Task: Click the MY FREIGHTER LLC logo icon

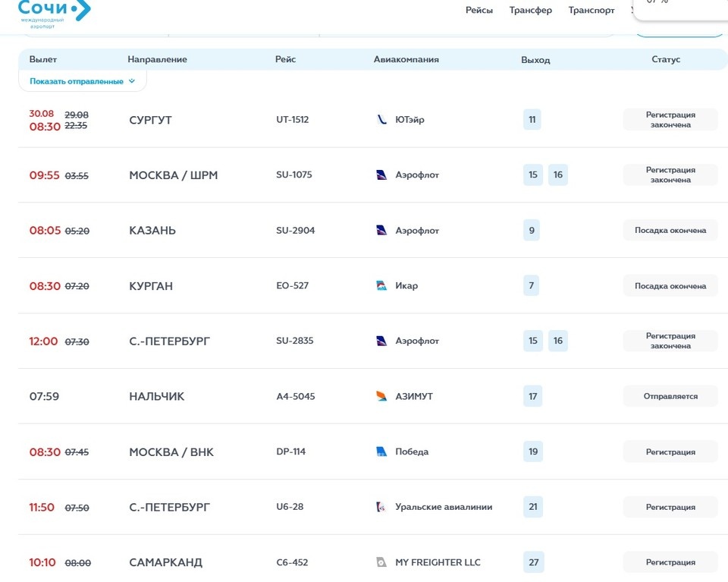Action: pyautogui.click(x=381, y=562)
